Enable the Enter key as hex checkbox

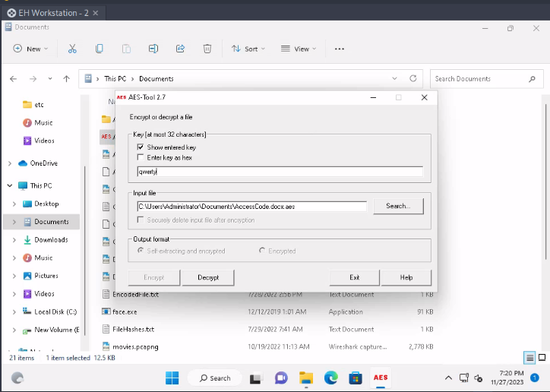141,156
